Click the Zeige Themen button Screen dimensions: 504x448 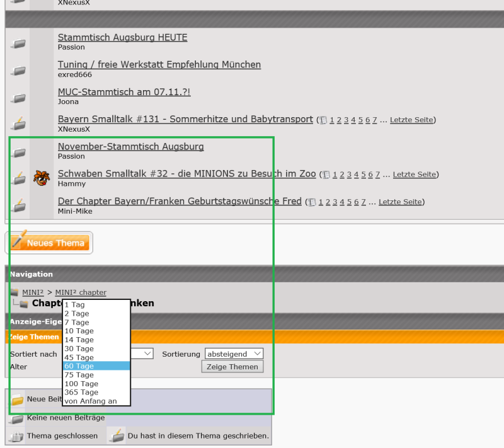[232, 367]
